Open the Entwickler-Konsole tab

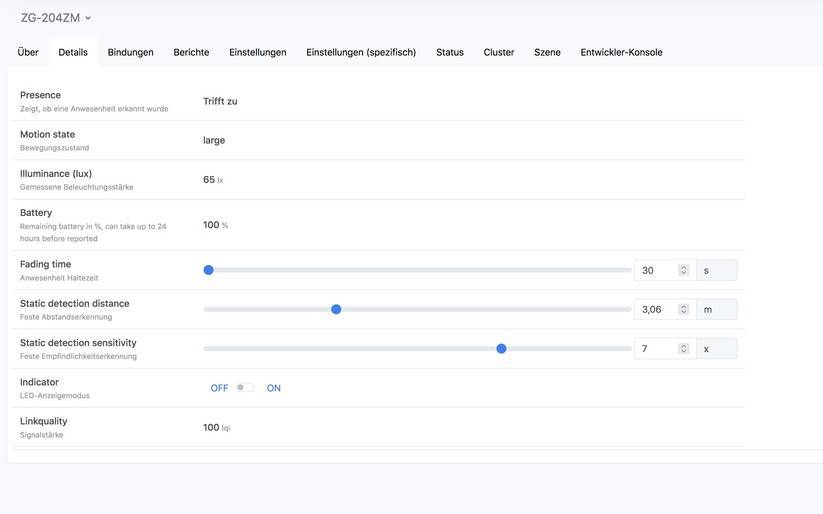point(621,52)
